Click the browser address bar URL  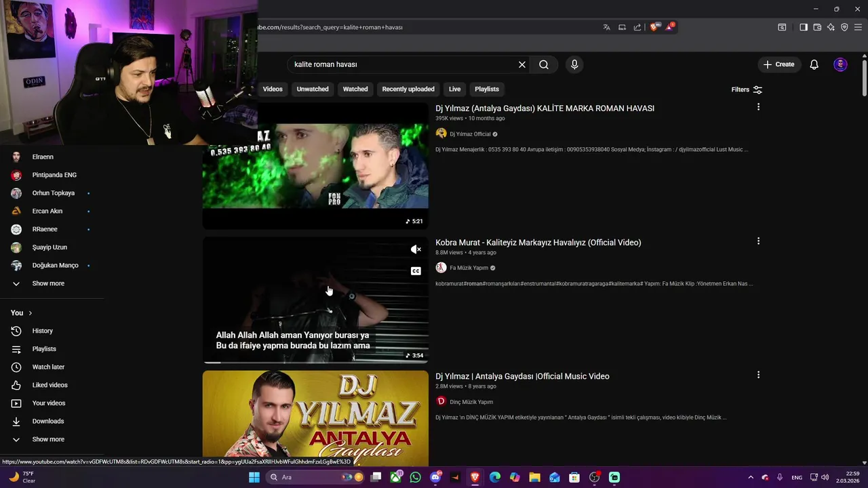tap(331, 27)
